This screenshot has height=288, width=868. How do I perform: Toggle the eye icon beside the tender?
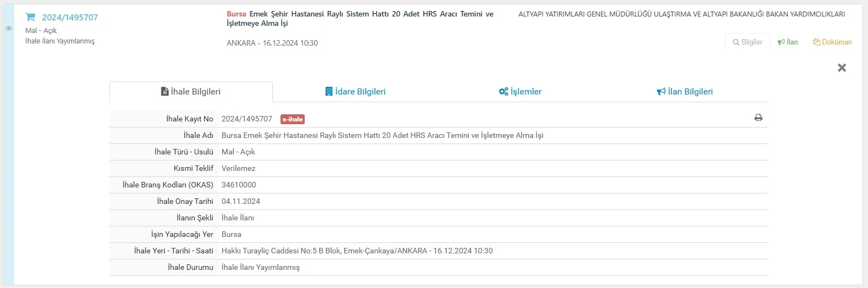[x=8, y=29]
